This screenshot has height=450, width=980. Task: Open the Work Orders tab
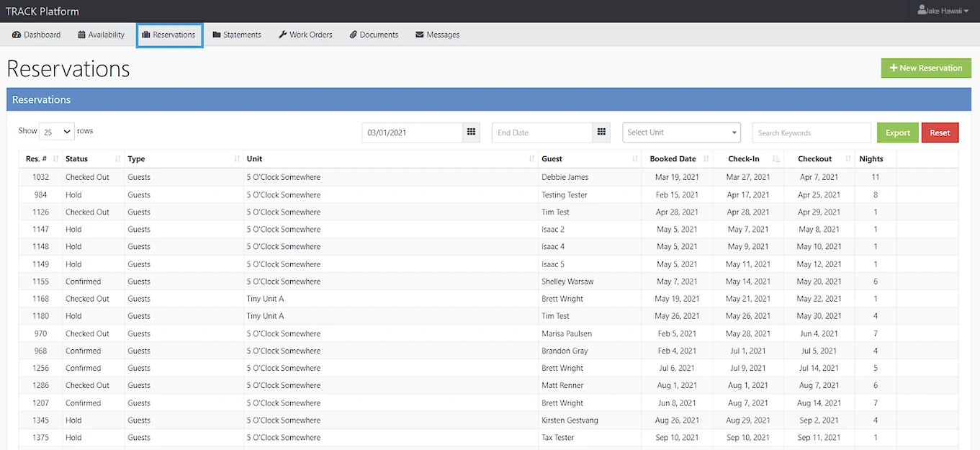point(305,35)
